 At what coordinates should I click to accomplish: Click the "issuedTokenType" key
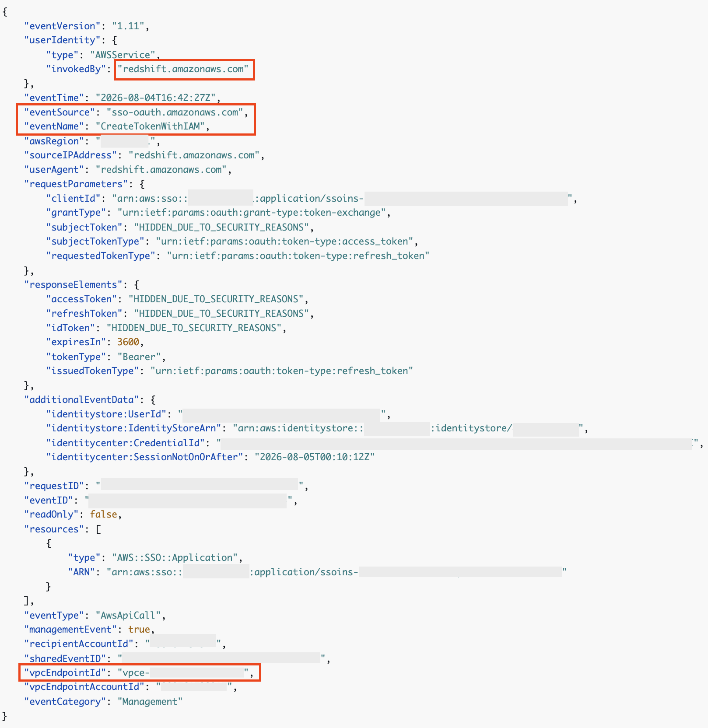tap(93, 371)
